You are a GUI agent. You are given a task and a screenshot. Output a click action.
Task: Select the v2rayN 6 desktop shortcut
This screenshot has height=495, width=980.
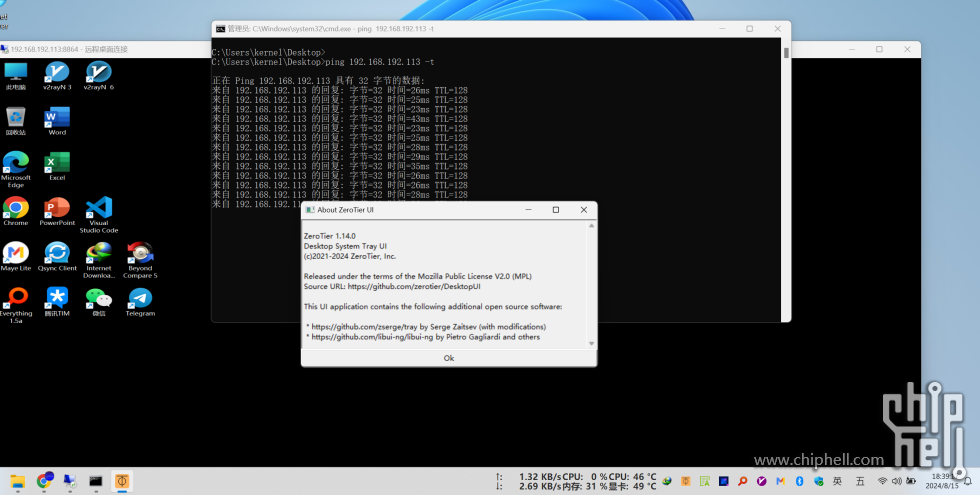(99, 76)
